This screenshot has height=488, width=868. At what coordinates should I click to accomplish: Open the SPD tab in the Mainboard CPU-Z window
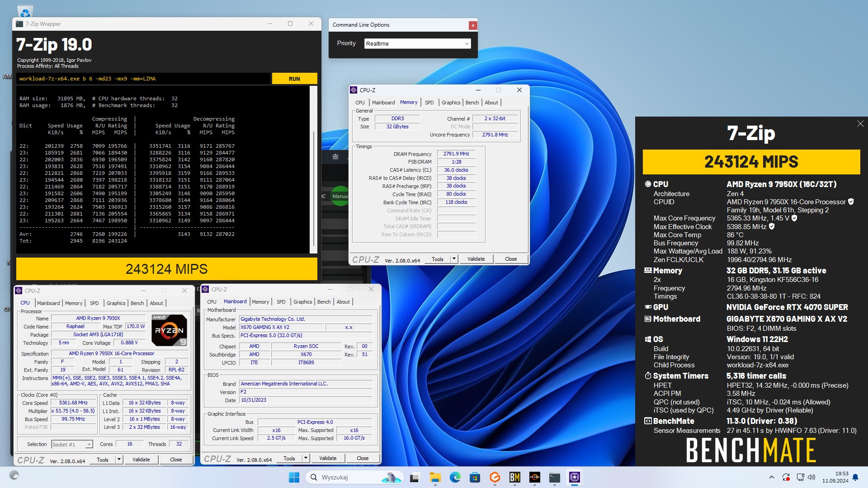(281, 302)
